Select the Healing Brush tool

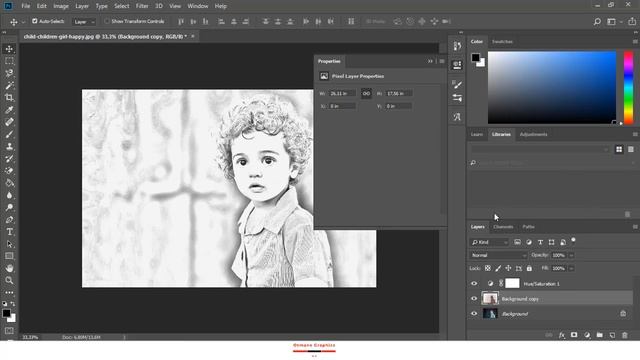pos(9,122)
